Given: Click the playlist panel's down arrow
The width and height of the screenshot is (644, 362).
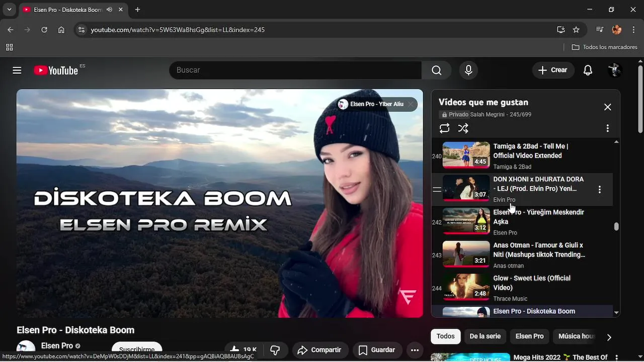Looking at the screenshot, I should [x=616, y=313].
